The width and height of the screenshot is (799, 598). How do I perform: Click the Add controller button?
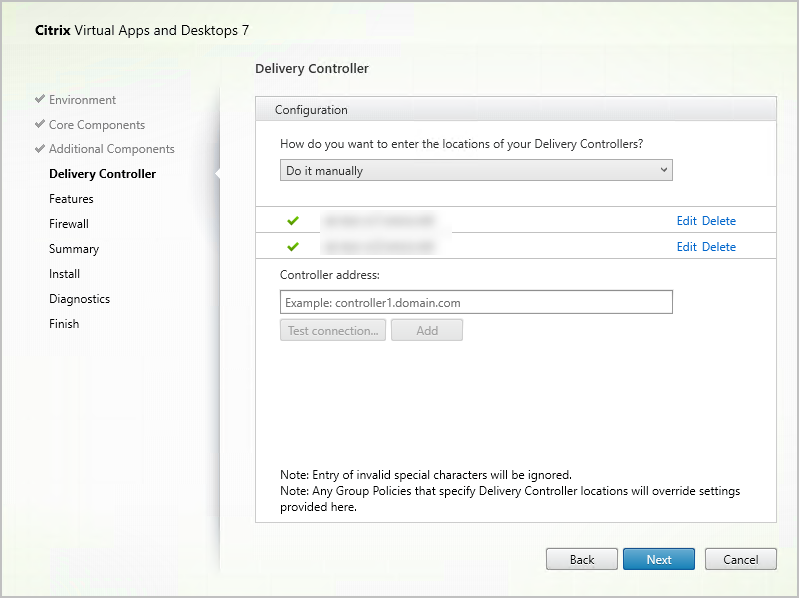(x=427, y=331)
